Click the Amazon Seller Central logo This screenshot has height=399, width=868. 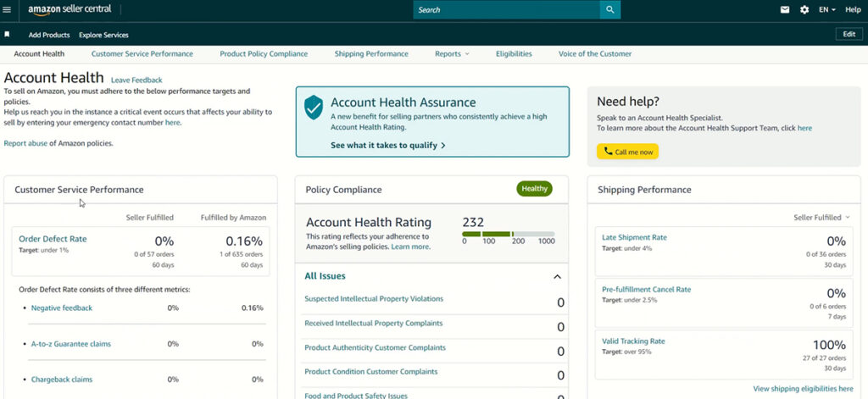pos(70,9)
